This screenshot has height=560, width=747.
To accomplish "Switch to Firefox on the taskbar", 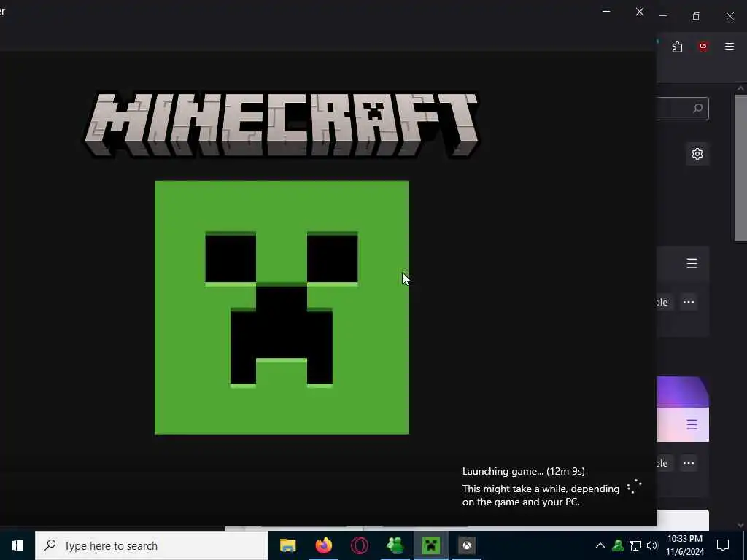I will tap(323, 545).
